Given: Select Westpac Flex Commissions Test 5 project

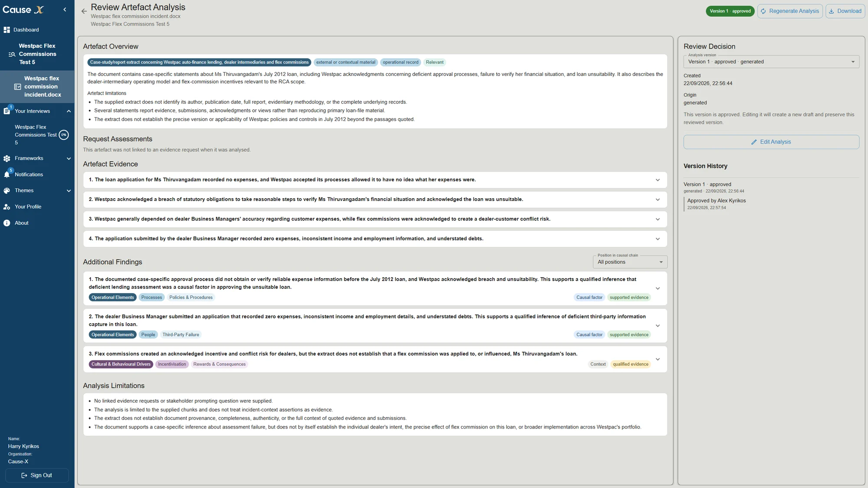Looking at the screenshot, I should pyautogui.click(x=37, y=54).
